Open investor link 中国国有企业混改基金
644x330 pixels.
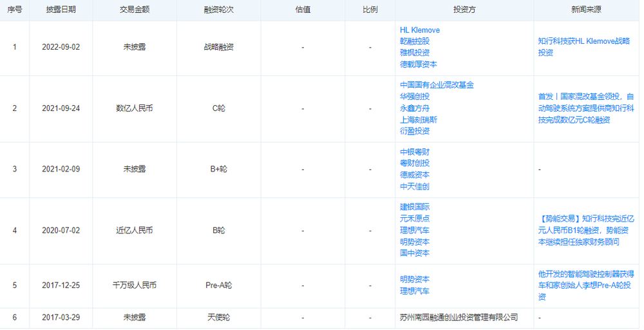(437, 85)
